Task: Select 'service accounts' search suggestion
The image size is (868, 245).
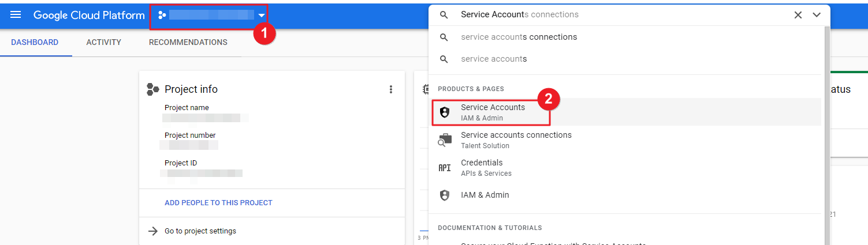Action: [494, 59]
